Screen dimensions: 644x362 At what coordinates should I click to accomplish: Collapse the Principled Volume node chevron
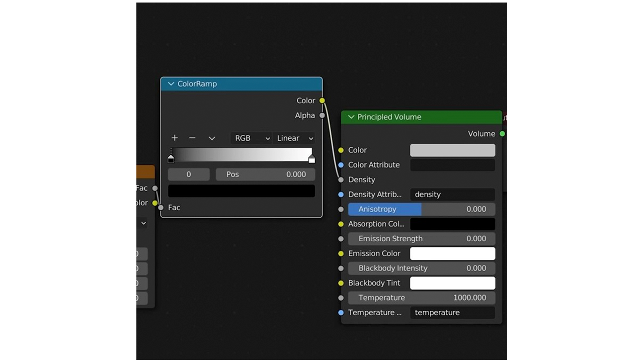pos(351,117)
